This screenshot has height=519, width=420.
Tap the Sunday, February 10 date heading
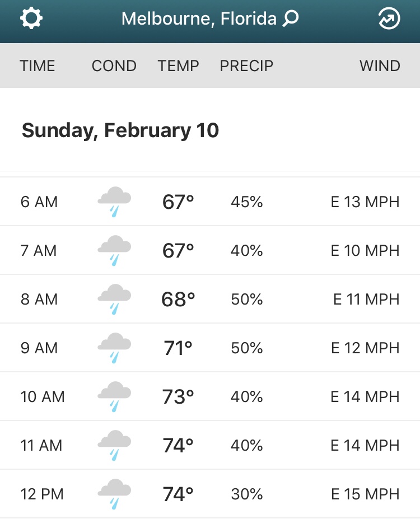tap(120, 130)
